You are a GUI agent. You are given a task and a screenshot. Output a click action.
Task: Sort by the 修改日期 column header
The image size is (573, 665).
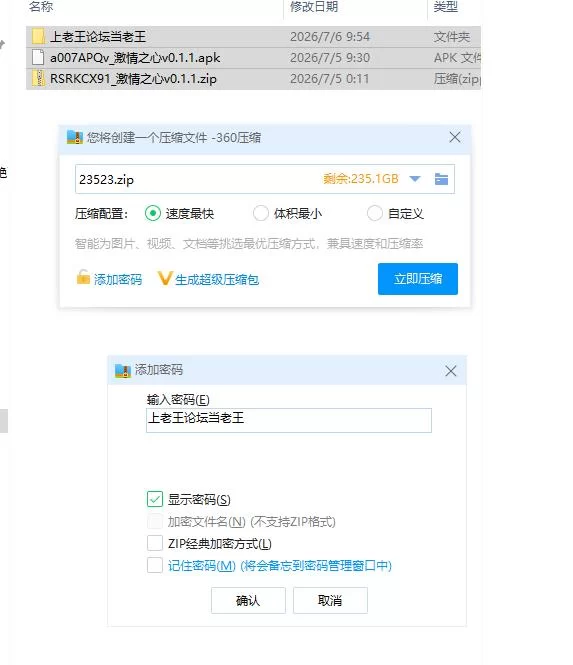[x=314, y=6]
